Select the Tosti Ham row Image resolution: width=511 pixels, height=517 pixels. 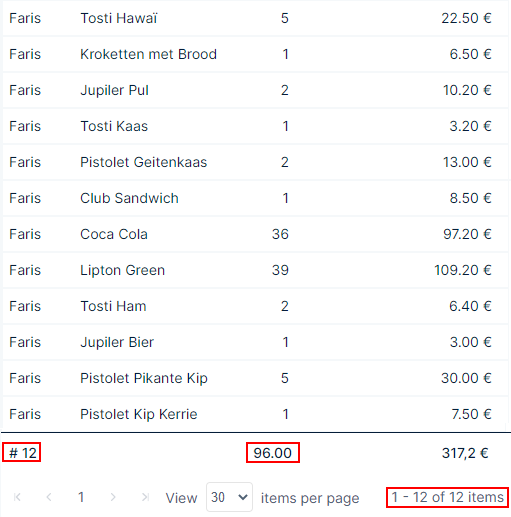255,306
